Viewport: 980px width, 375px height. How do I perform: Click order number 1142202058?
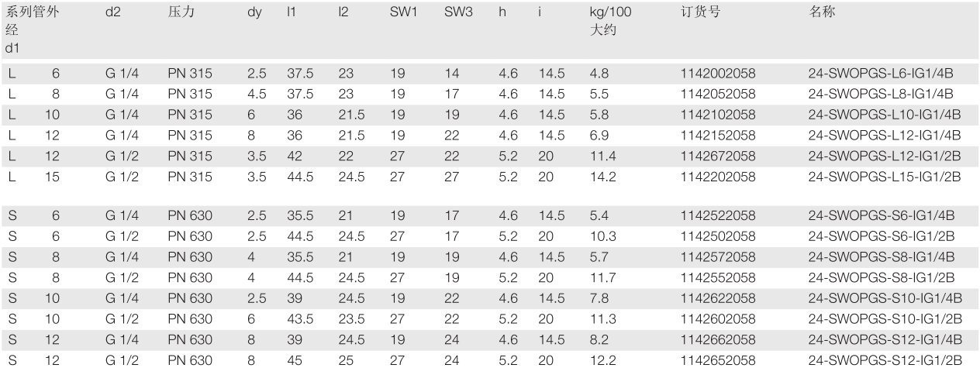(716, 177)
